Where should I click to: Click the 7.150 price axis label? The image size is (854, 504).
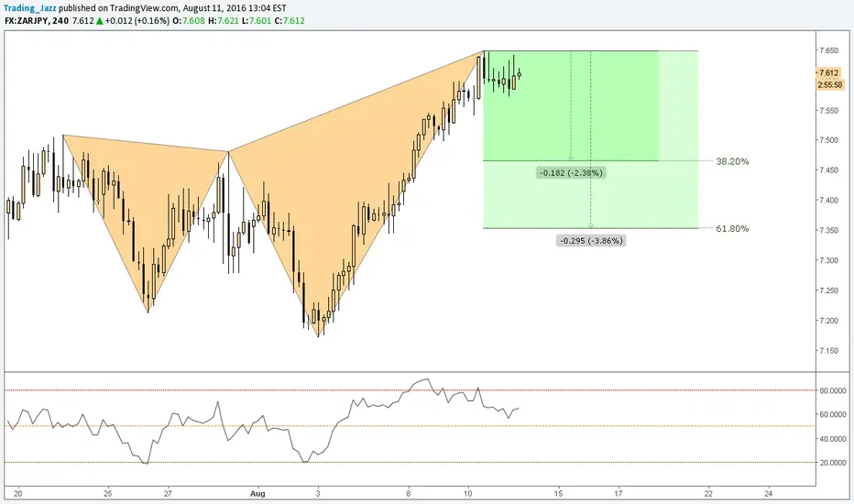point(828,351)
